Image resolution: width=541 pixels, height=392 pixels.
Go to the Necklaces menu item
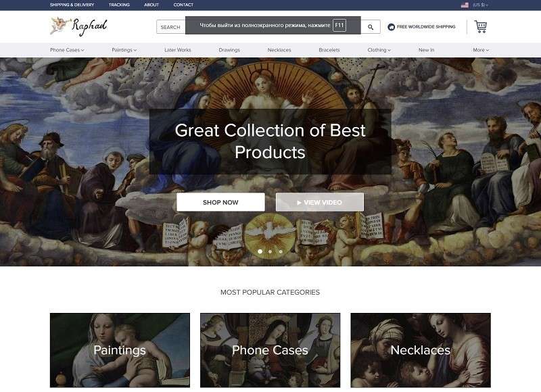pyautogui.click(x=279, y=50)
